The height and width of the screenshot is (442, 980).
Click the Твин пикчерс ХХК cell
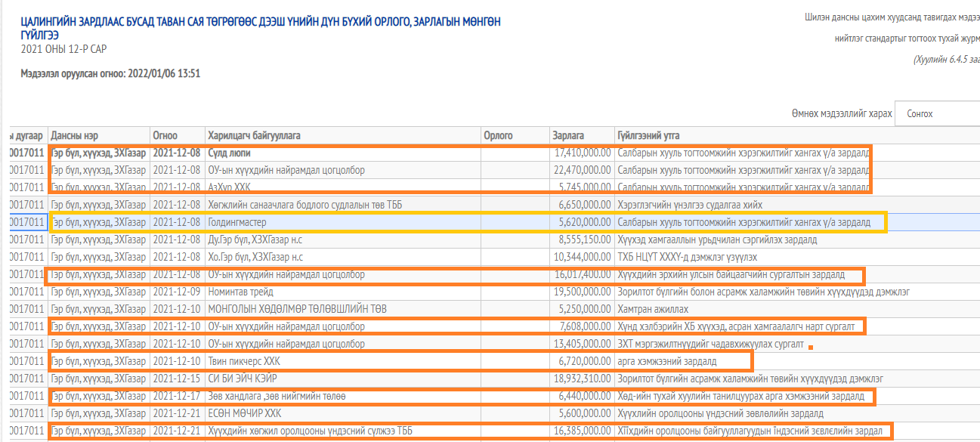244,361
